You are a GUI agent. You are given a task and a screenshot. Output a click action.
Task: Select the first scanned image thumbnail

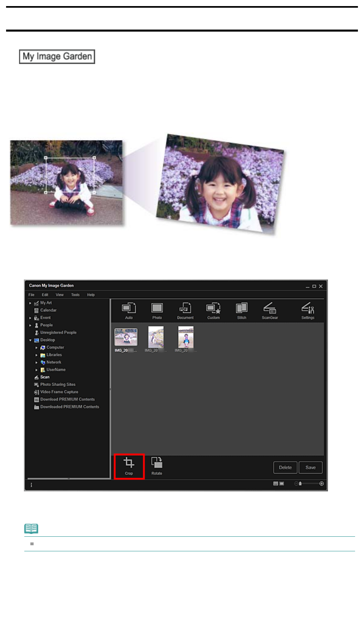pyautogui.click(x=126, y=337)
